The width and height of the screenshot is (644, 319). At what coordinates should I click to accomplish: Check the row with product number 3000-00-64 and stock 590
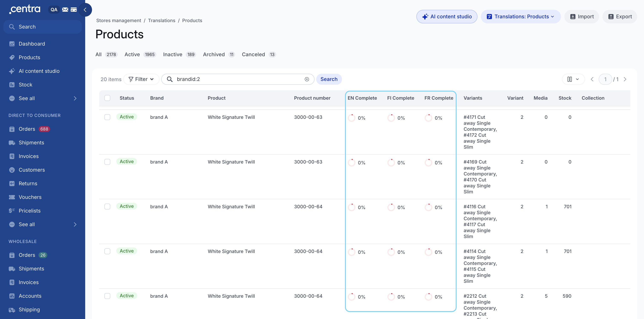coord(107,296)
